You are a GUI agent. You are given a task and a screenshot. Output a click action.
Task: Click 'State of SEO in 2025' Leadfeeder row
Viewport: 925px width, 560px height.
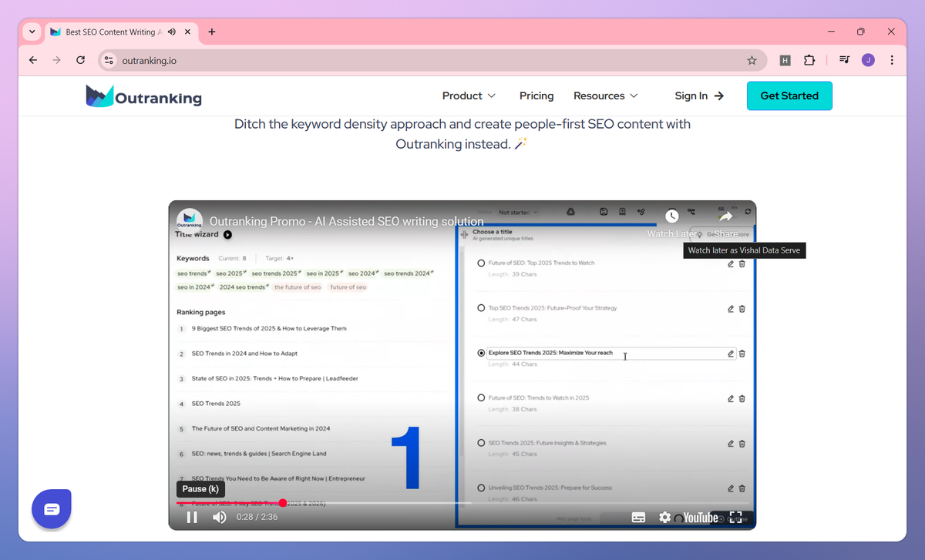pos(274,378)
